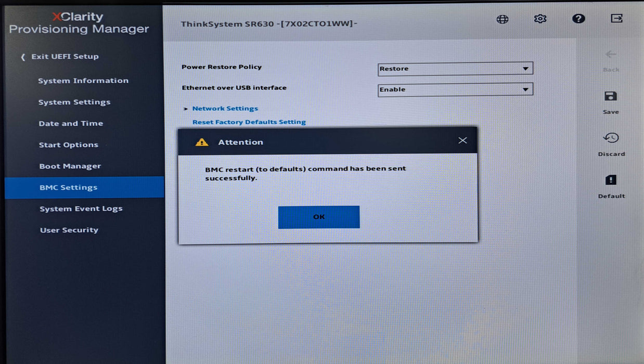
Task: Open Start Options menu
Action: click(69, 145)
